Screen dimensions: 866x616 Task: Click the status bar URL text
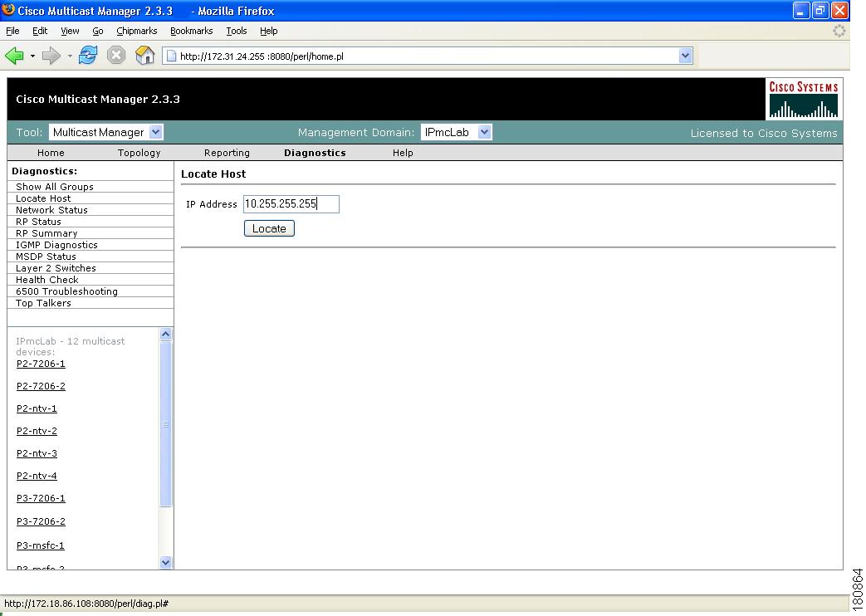[x=86, y=604]
